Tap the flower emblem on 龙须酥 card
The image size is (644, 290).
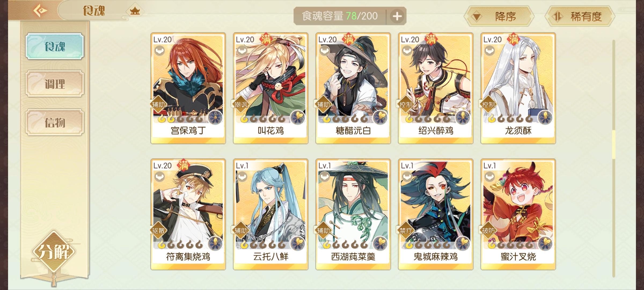(544, 117)
